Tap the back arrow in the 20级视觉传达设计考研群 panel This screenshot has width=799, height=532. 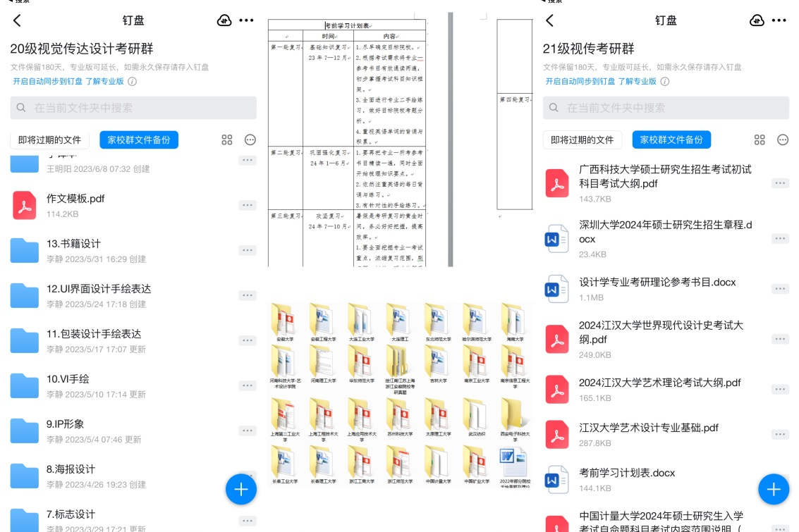[x=17, y=20]
